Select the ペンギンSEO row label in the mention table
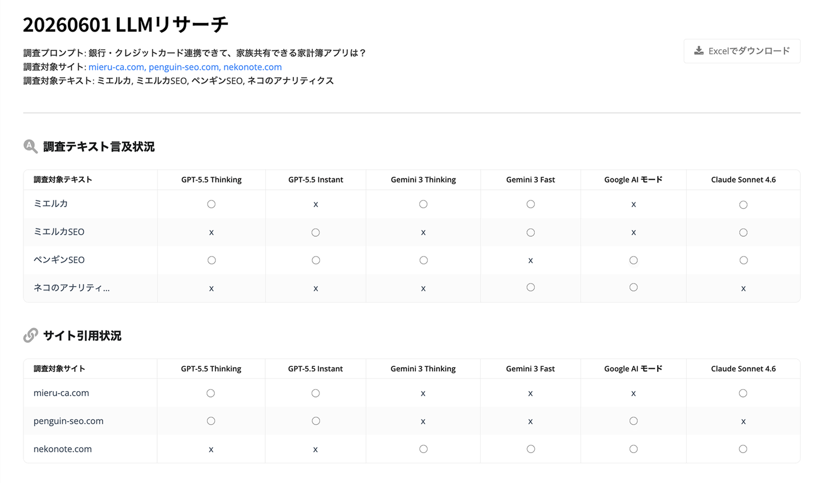 click(x=59, y=260)
